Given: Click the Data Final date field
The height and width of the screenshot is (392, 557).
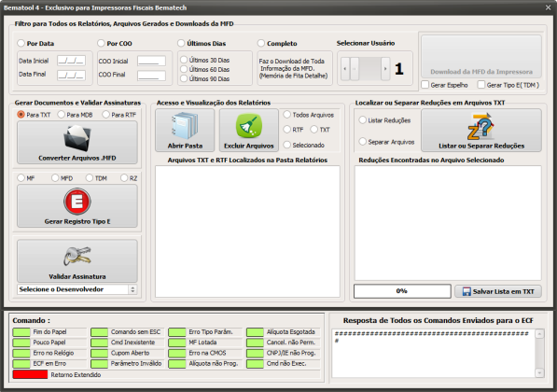Looking at the screenshot, I should coord(71,75).
